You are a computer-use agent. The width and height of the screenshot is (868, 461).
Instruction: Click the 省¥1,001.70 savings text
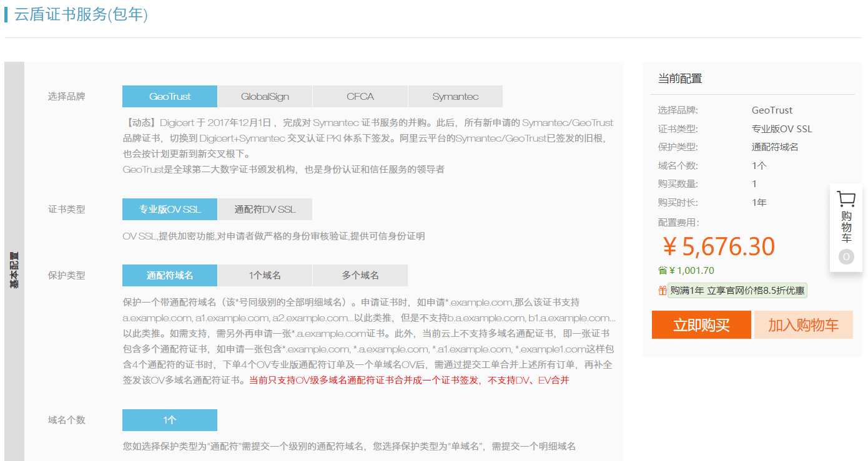686,271
